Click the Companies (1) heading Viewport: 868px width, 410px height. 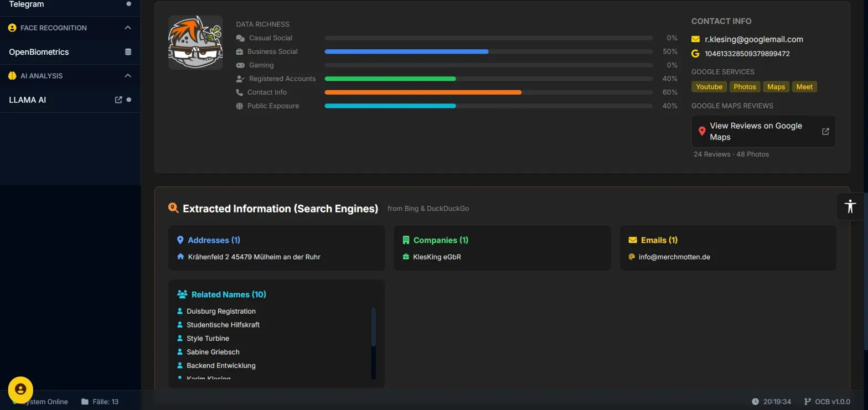pos(441,240)
